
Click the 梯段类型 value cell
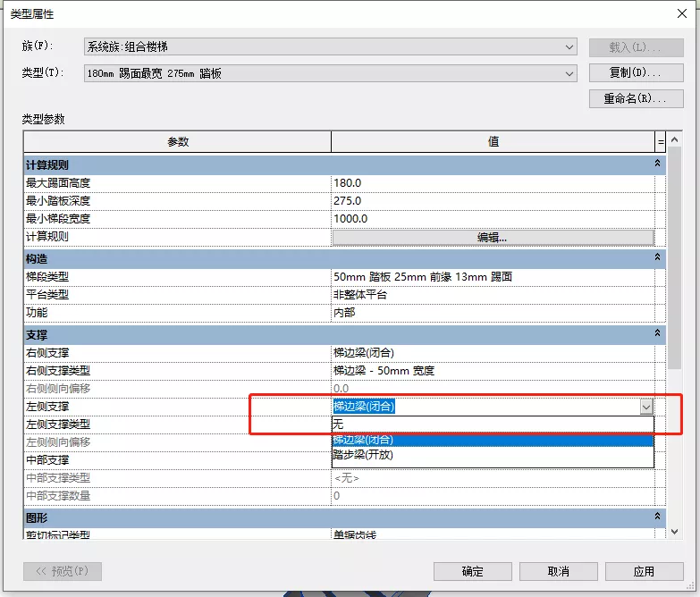pyautogui.click(x=493, y=277)
